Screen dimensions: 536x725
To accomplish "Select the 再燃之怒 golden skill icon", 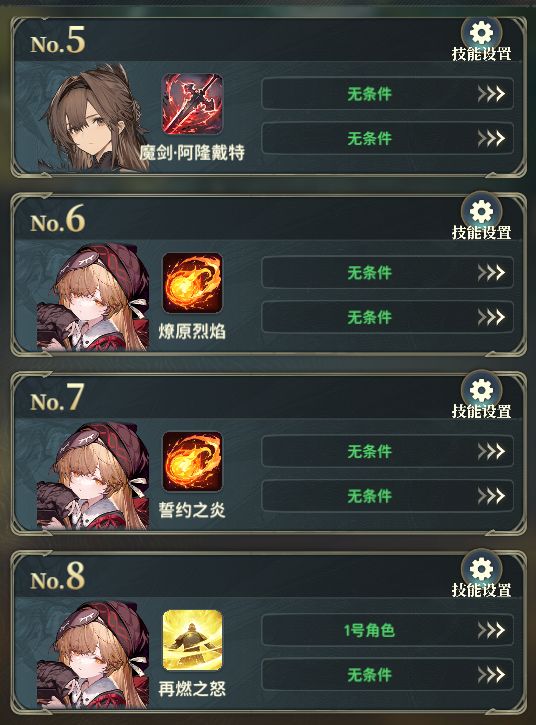I will [192, 640].
